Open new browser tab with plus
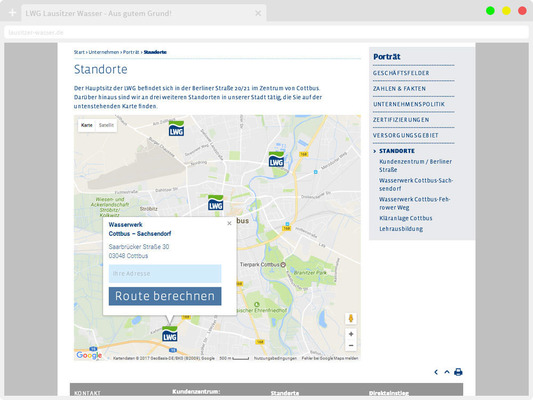 pos(12,13)
